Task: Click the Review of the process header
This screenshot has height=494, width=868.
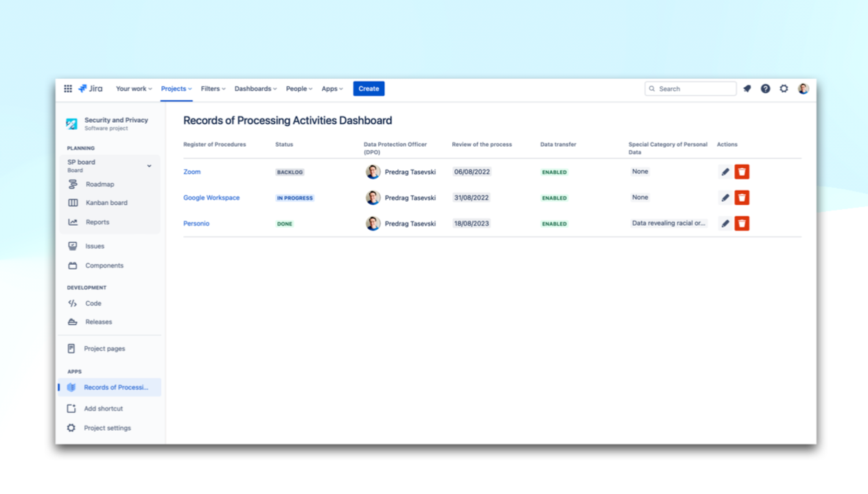Action: 482,145
